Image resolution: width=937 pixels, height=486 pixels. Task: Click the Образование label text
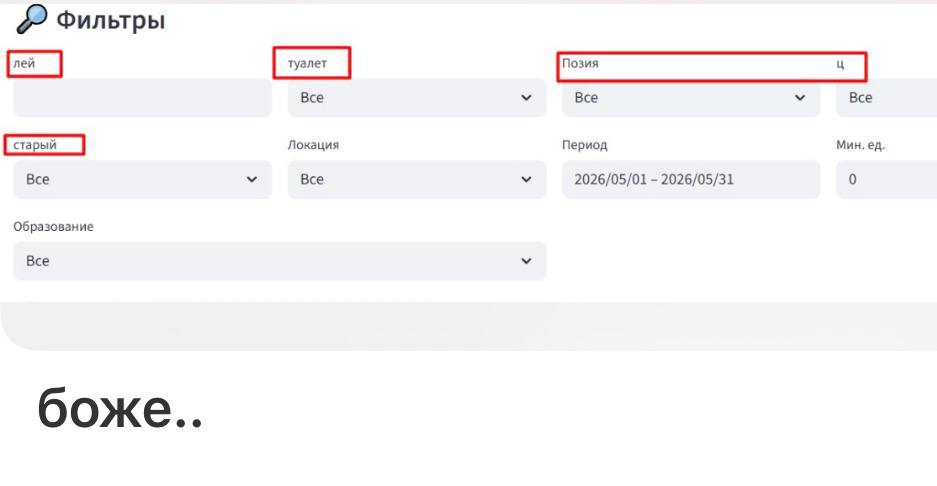click(x=53, y=227)
